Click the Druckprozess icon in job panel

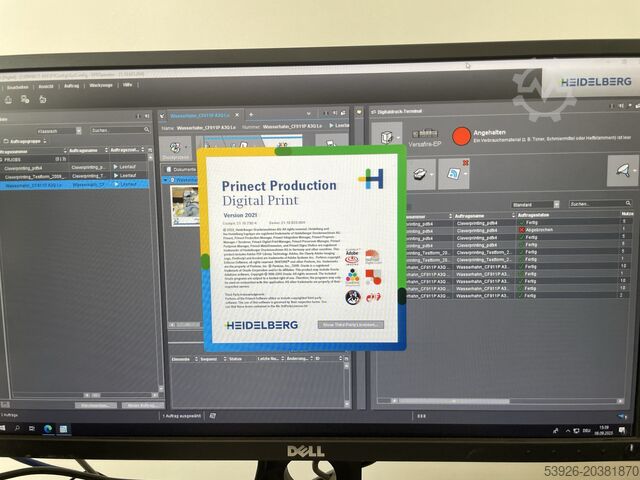click(x=176, y=147)
